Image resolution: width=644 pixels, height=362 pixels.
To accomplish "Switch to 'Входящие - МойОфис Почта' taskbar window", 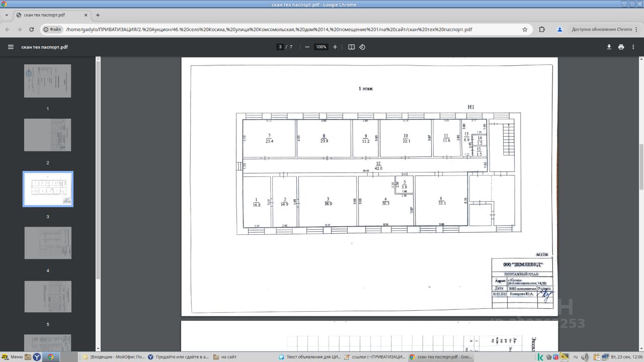I will [113, 357].
